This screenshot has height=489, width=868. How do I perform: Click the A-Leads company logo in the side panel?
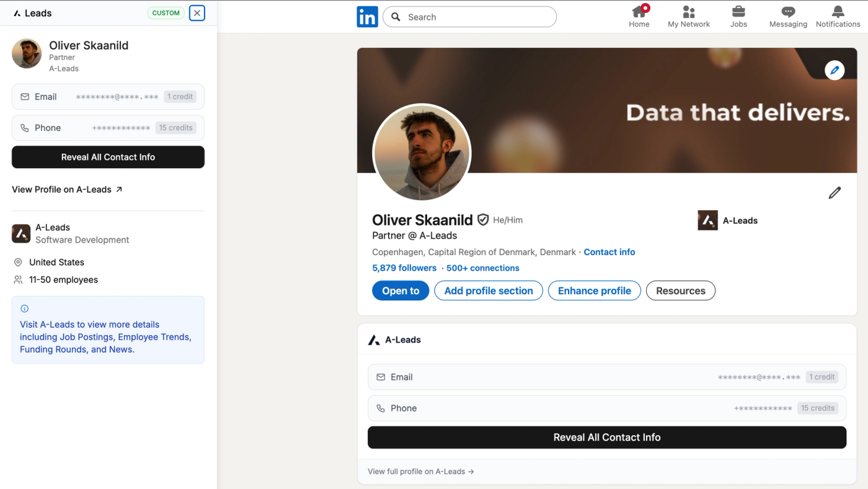click(21, 233)
